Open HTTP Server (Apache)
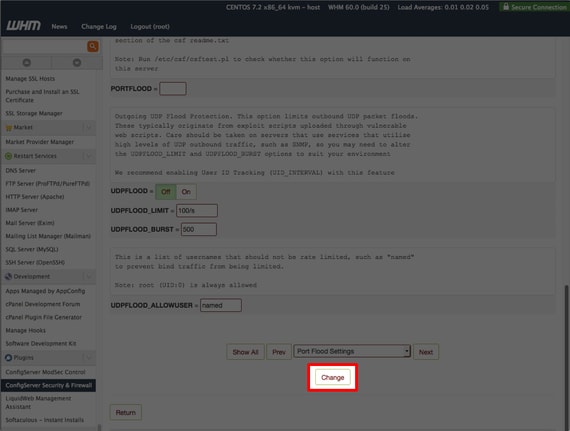The width and height of the screenshot is (570, 431). [35, 197]
